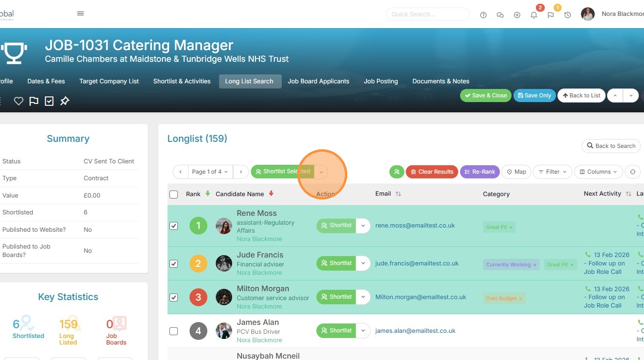Sort by Candidate Name arrow
The image size is (644, 360).
tap(271, 194)
